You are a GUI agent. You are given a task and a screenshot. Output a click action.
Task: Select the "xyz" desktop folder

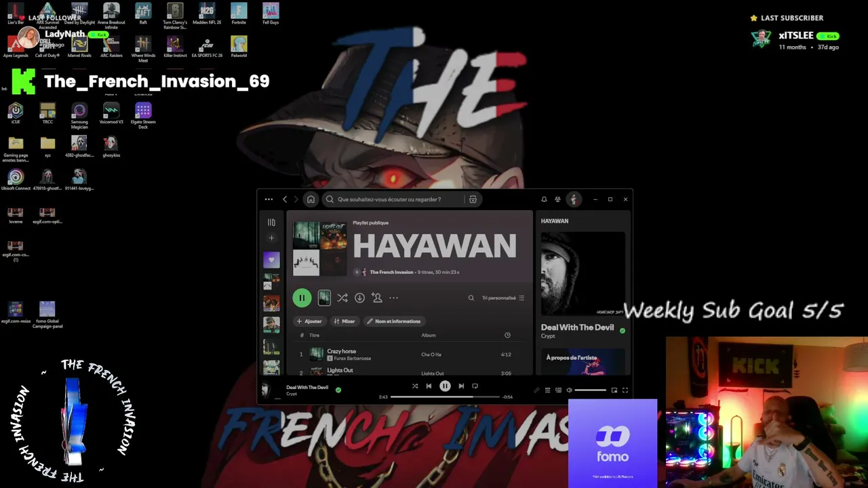(x=47, y=146)
